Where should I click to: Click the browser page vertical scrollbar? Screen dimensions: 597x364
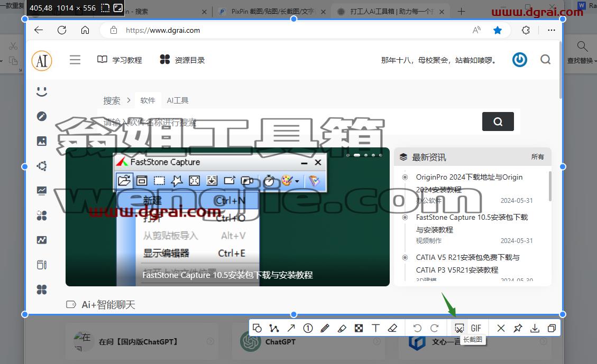561,70
